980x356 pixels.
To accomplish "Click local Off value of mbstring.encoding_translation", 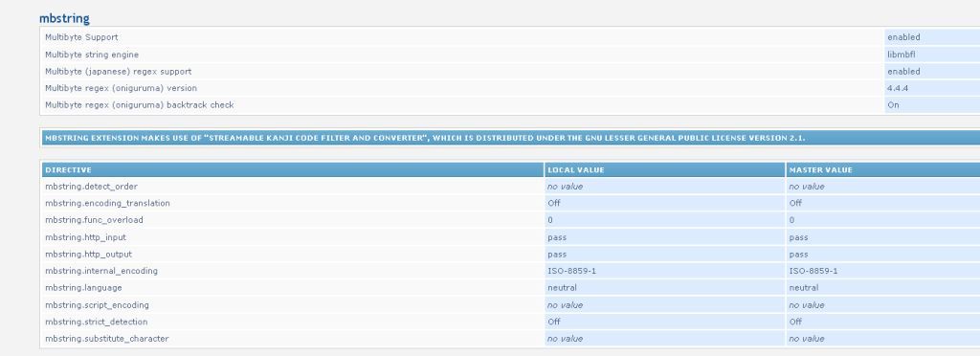I will (554, 204).
